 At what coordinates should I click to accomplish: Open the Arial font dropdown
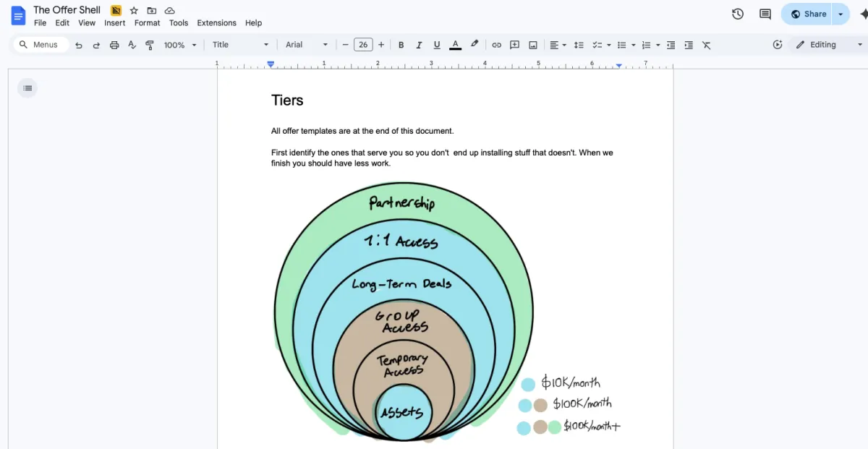306,45
